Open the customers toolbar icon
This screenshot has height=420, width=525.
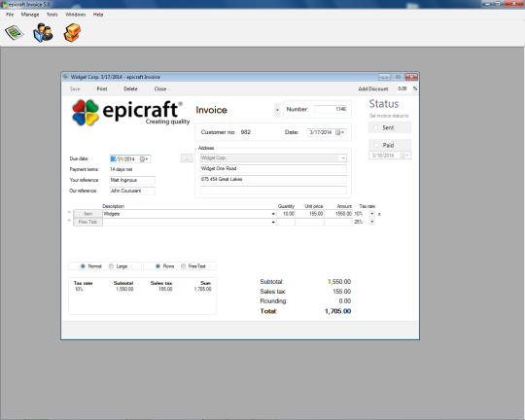[43, 32]
